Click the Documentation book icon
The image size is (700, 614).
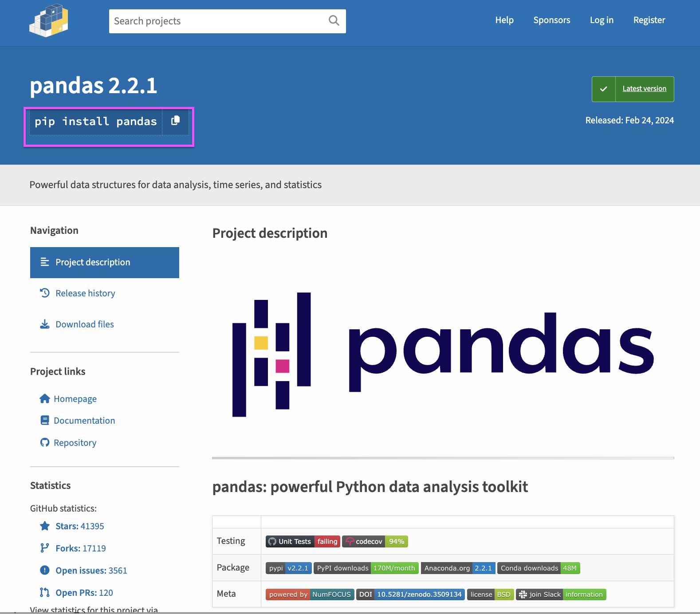pos(45,420)
